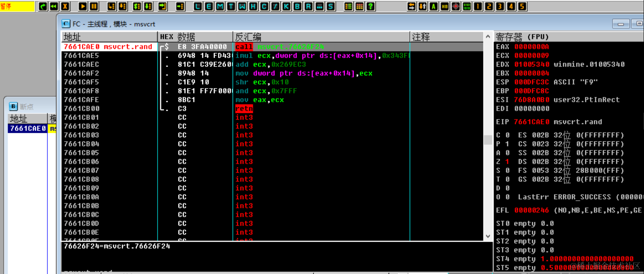Viewport: 644px width, 274px height.
Task: Open Run trace window (... icon)
Action: 320,6
